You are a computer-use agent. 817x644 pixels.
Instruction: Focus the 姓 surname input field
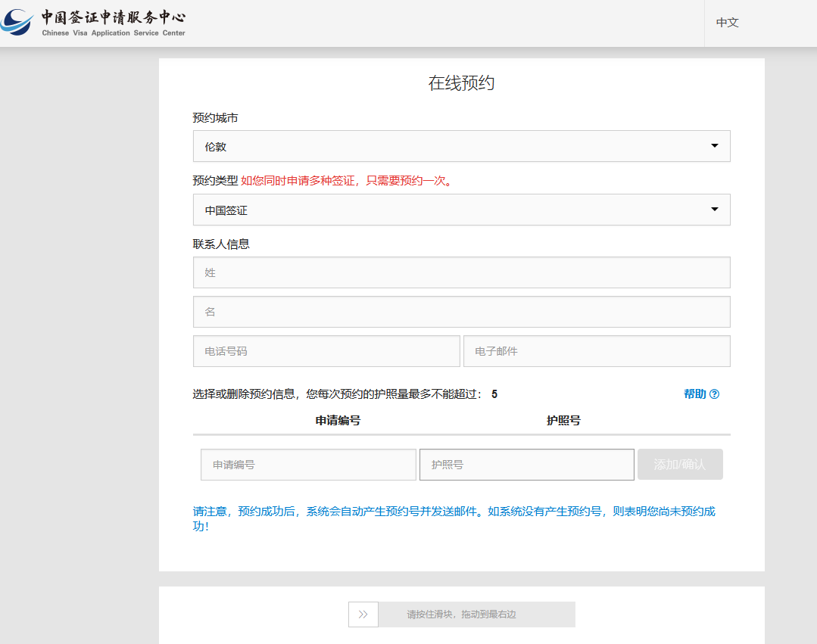(x=461, y=272)
